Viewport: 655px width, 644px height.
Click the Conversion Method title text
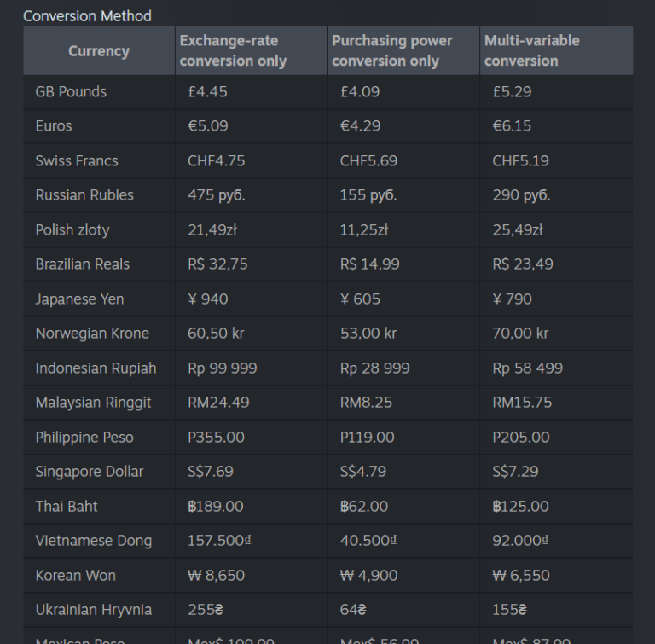pyautogui.click(x=87, y=16)
